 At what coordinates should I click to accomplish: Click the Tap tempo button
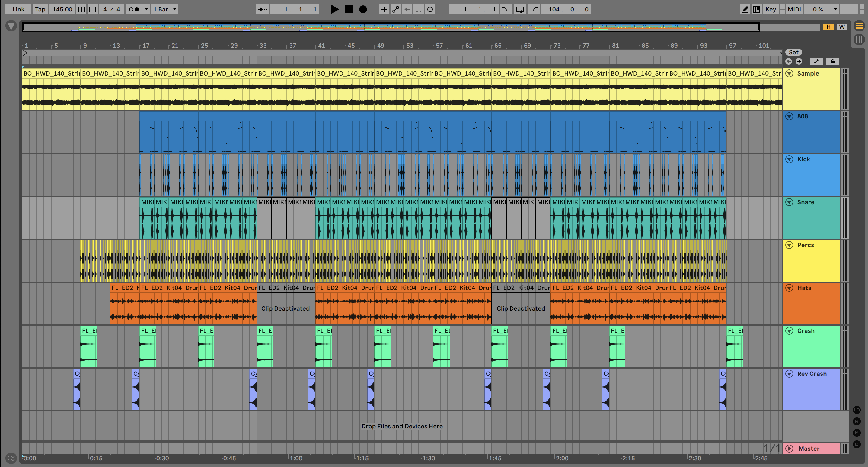[x=40, y=9]
